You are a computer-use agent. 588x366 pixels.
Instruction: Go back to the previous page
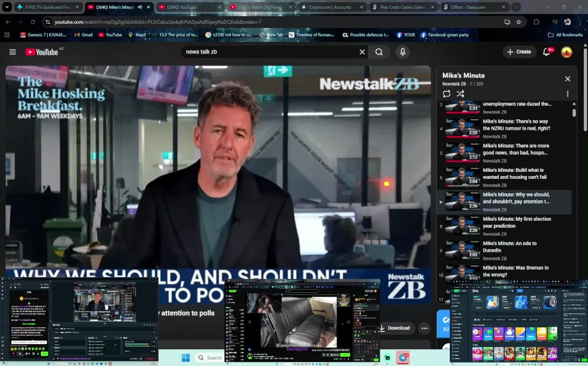(8, 22)
